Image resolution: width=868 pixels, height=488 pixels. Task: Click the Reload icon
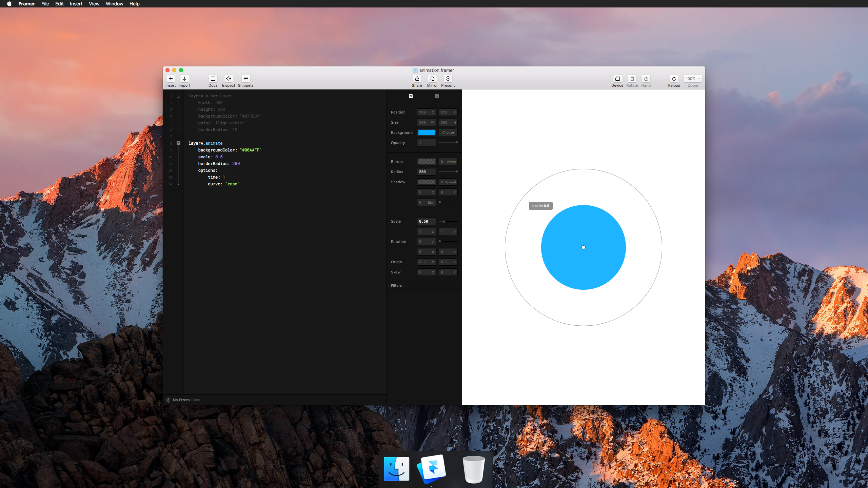pyautogui.click(x=674, y=79)
